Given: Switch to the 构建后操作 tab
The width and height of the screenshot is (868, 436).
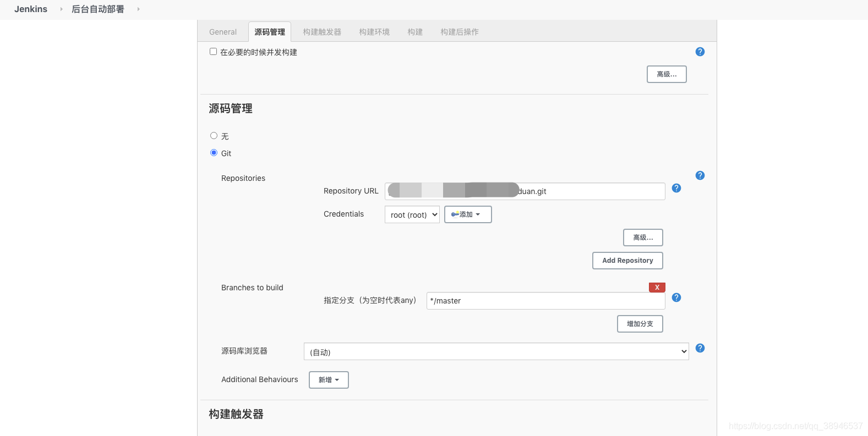Looking at the screenshot, I should [x=460, y=32].
